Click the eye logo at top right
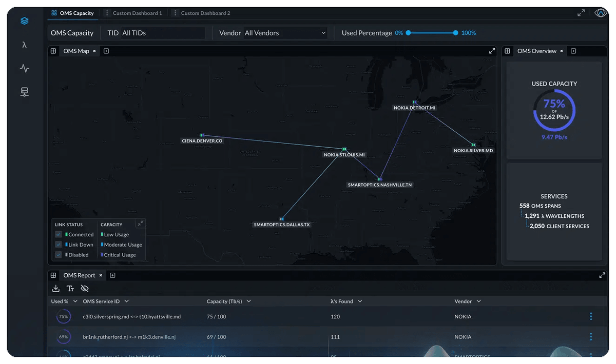The height and width of the screenshot is (364, 616). [x=601, y=13]
